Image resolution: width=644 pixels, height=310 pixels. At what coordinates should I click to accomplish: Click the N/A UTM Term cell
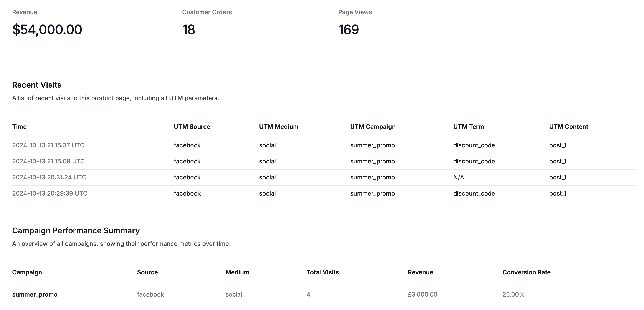[459, 177]
